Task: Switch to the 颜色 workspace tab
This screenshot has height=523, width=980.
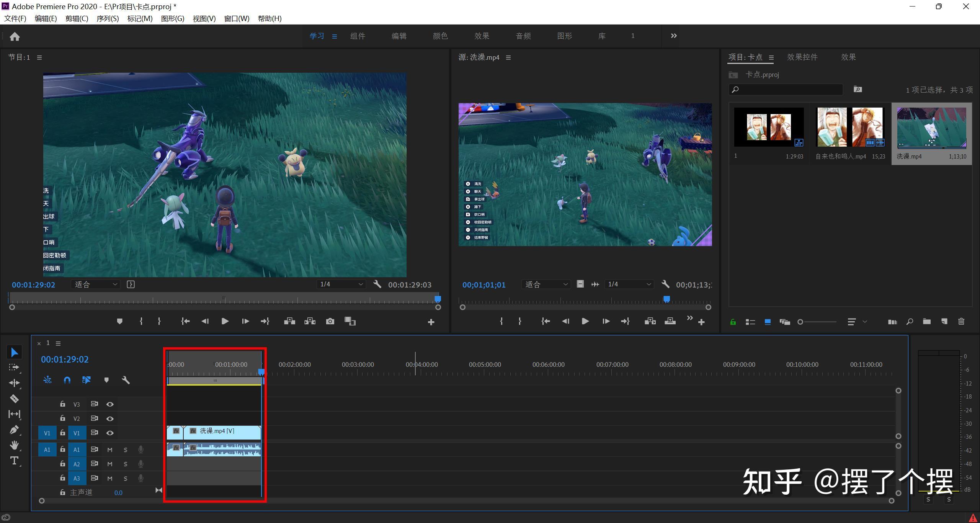Action: click(x=440, y=36)
